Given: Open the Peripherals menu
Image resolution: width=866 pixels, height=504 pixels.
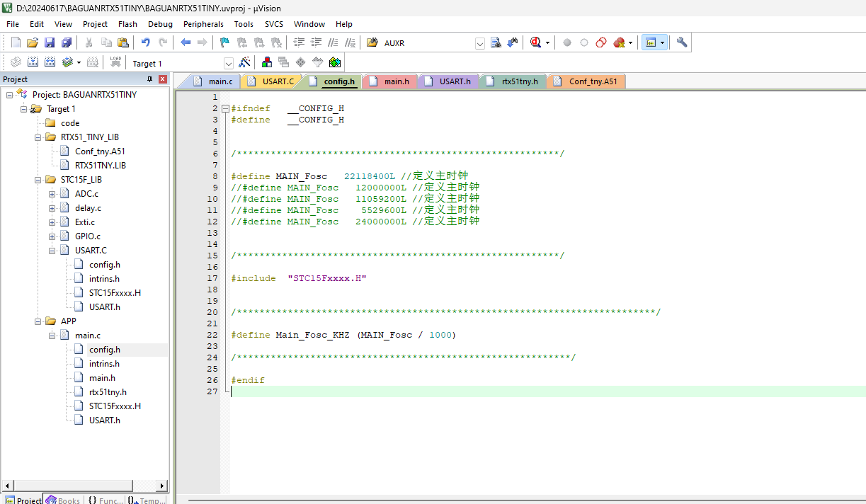Looking at the screenshot, I should coord(203,24).
